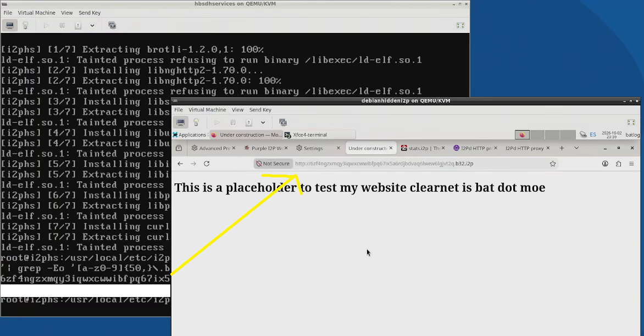Toggle fullscreen for debianhiddeni2p viewer

pos(631,122)
